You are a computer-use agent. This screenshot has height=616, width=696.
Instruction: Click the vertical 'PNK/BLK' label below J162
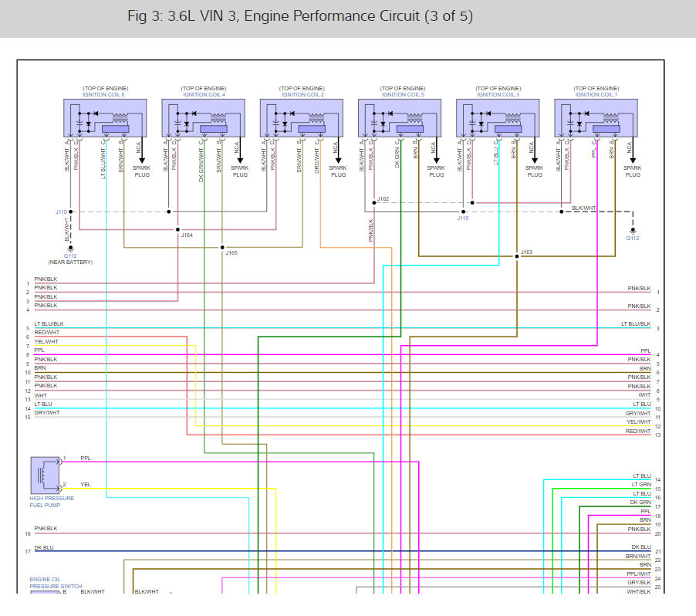[x=370, y=231]
